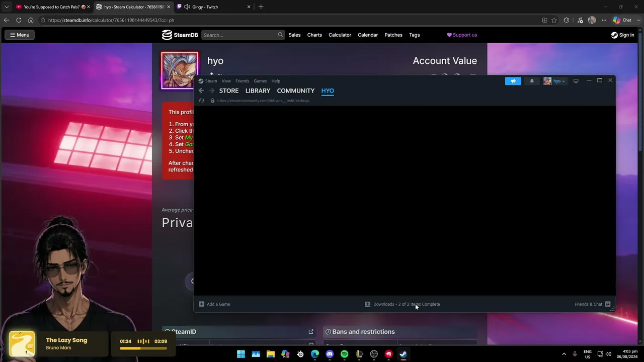This screenshot has height=362, width=644.
Task: Open browser extensions menu
Action: [567, 20]
